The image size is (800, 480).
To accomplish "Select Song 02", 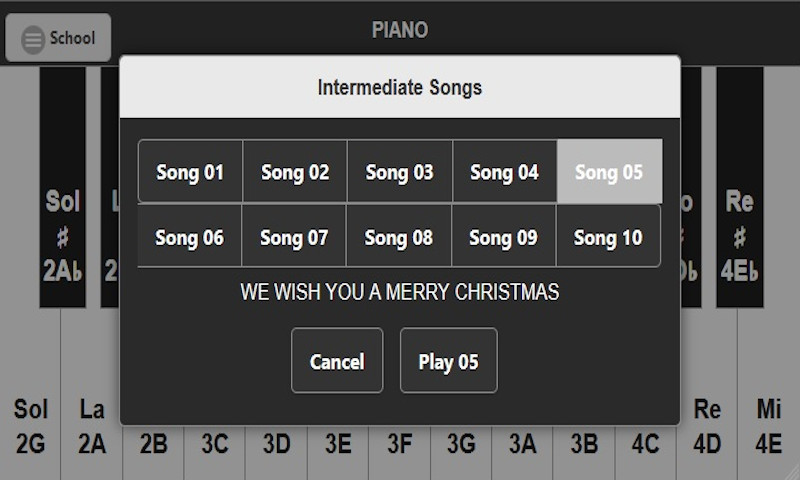I will [295, 172].
